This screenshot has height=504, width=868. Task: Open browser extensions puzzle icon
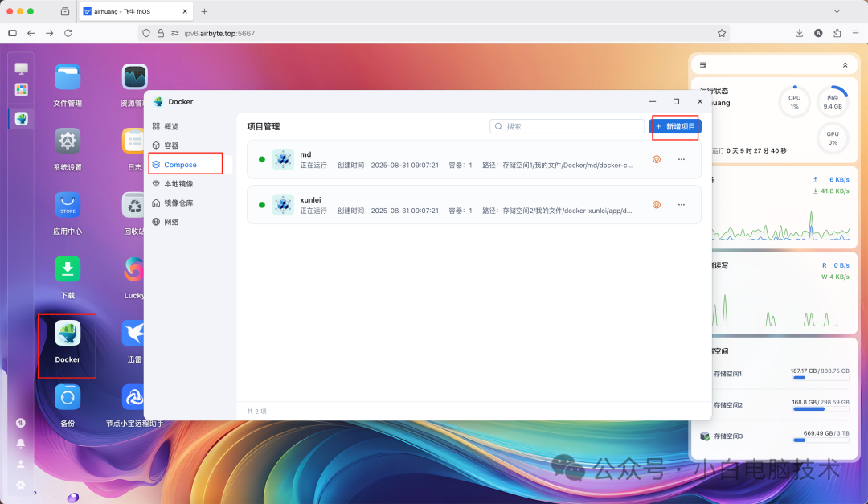click(x=837, y=33)
